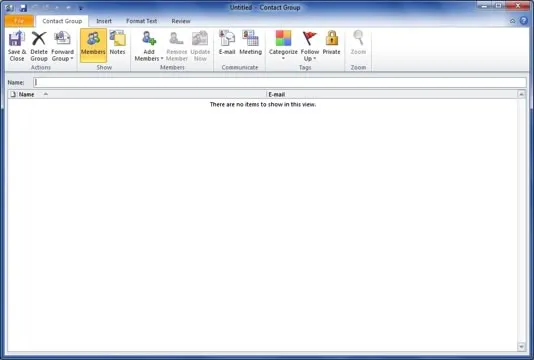Open Follow Up flag menu
Image resolution: width=534 pixels, height=360 pixels.
[310, 46]
